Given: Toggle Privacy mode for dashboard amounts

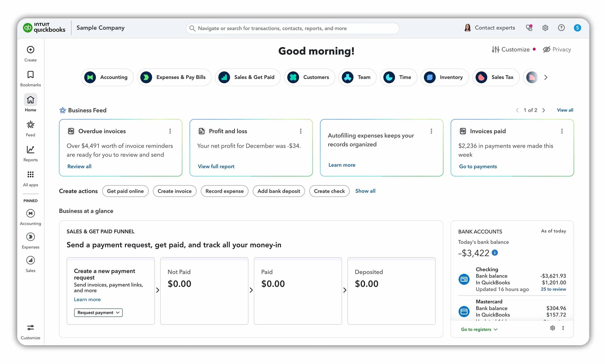Looking at the screenshot, I should (x=557, y=49).
